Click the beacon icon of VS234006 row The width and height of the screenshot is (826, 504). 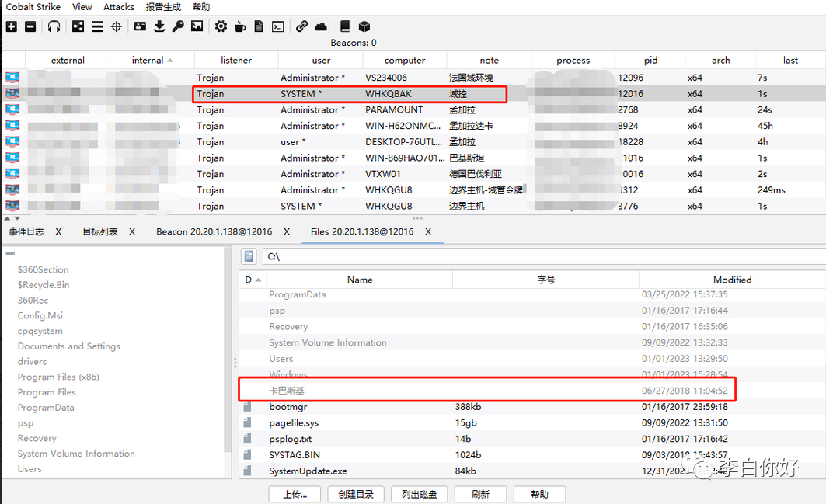pos(12,78)
